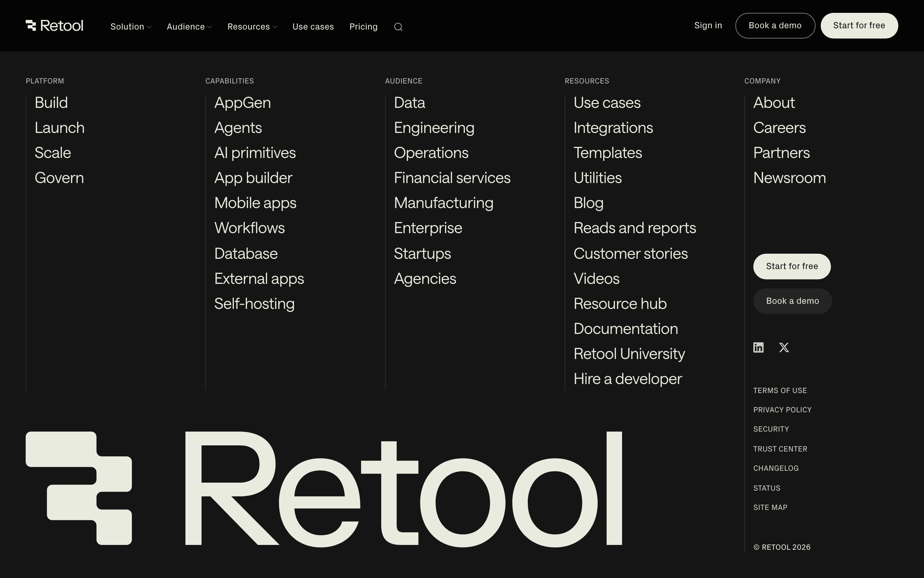924x578 pixels.
Task: Open the Site Map link
Action: [x=770, y=507]
